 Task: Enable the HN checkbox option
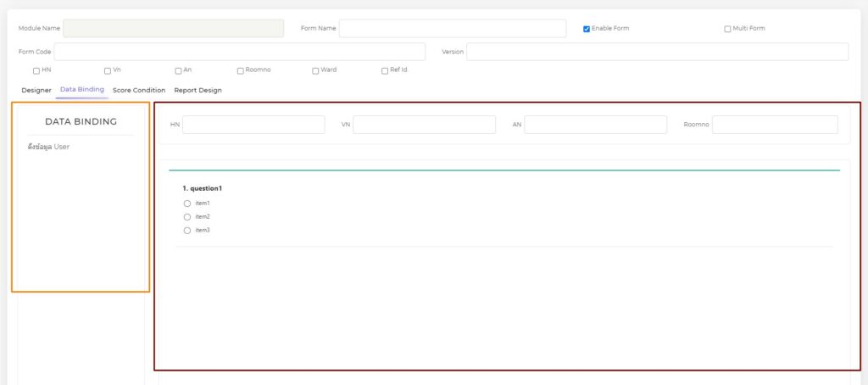[36, 70]
